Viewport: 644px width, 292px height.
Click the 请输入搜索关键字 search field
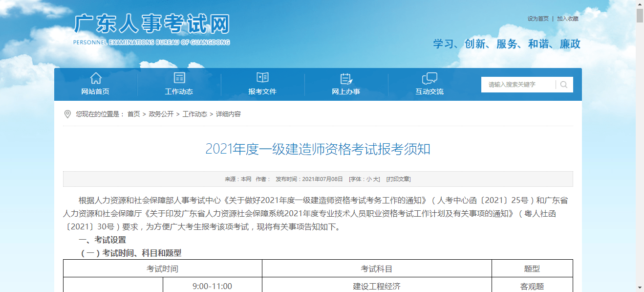(518, 84)
